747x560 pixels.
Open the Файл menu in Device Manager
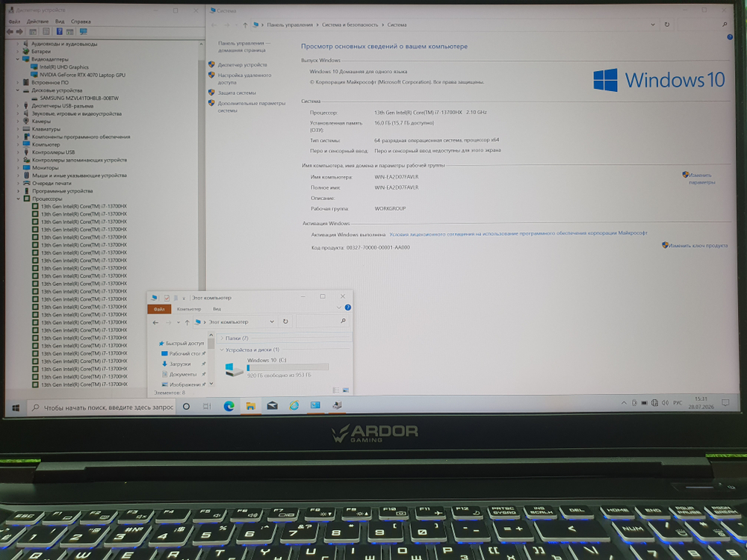click(x=14, y=22)
